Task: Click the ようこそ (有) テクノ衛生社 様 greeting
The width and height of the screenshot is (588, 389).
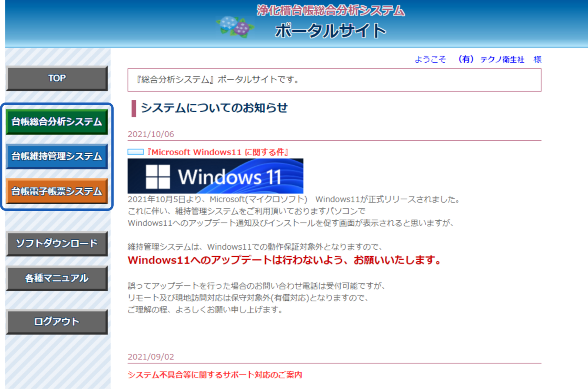Action: click(x=478, y=59)
